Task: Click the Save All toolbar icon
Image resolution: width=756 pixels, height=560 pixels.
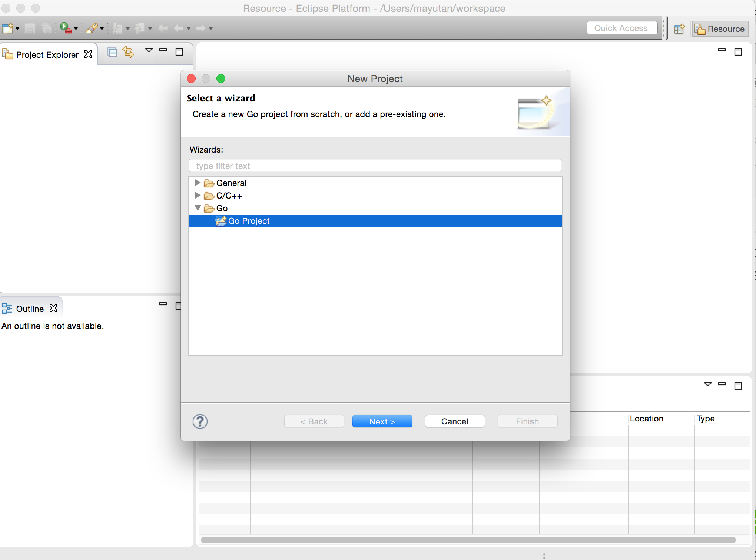Action: click(x=47, y=28)
